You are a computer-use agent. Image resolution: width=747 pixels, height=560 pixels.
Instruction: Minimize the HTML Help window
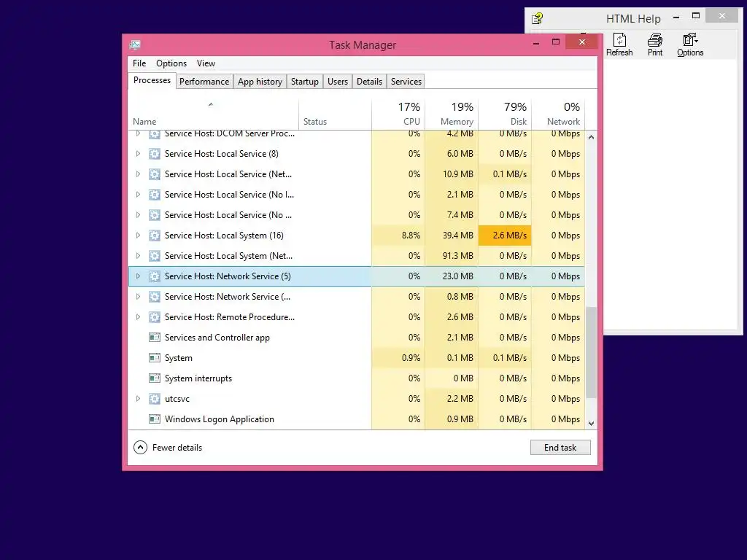(x=676, y=17)
